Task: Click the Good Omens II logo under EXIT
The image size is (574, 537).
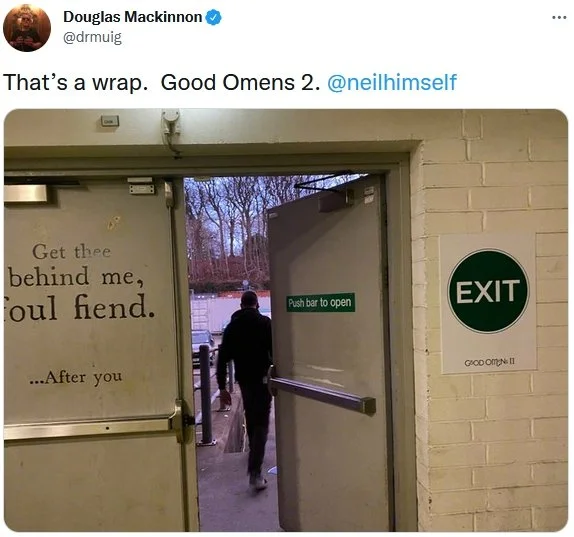Action: click(x=489, y=362)
